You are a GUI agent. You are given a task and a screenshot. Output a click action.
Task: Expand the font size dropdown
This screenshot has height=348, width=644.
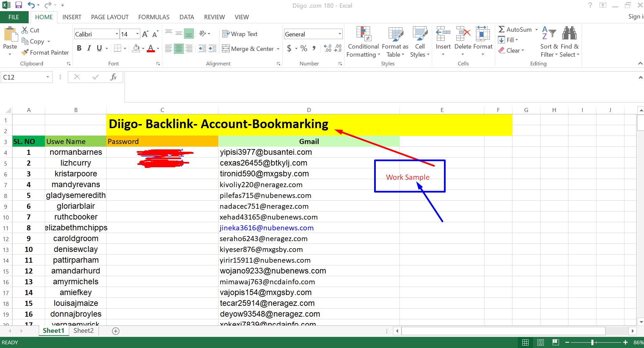[x=137, y=34]
